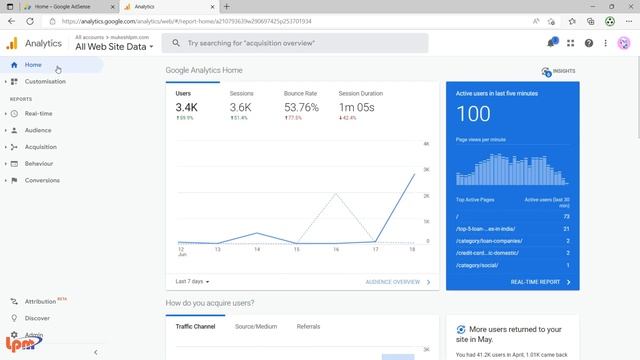Reload the page with the refresh icon
Viewport: 640px width, 360px height.
pos(30,21)
